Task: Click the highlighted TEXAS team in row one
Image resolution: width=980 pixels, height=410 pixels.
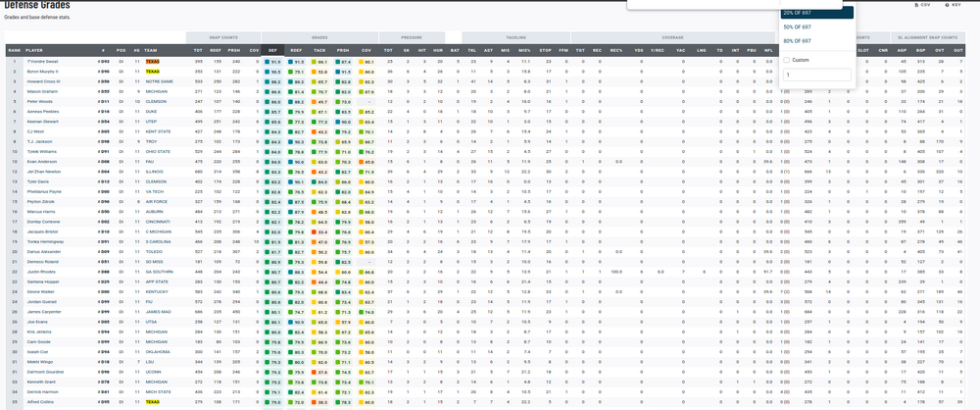Action: 153,61
